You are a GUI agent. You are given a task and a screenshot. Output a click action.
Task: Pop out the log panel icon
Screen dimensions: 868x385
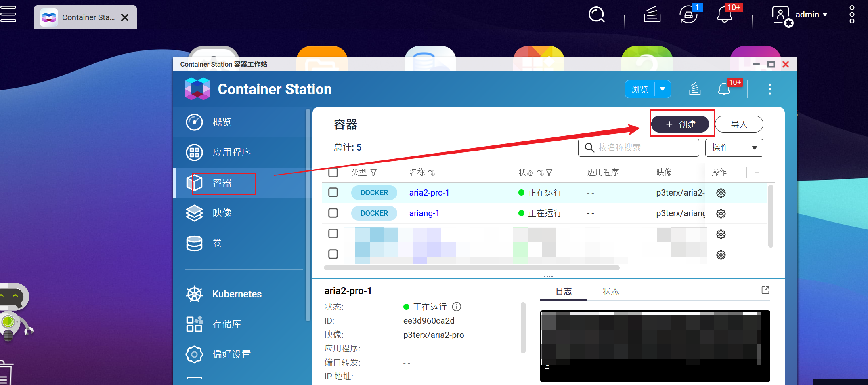coord(765,290)
